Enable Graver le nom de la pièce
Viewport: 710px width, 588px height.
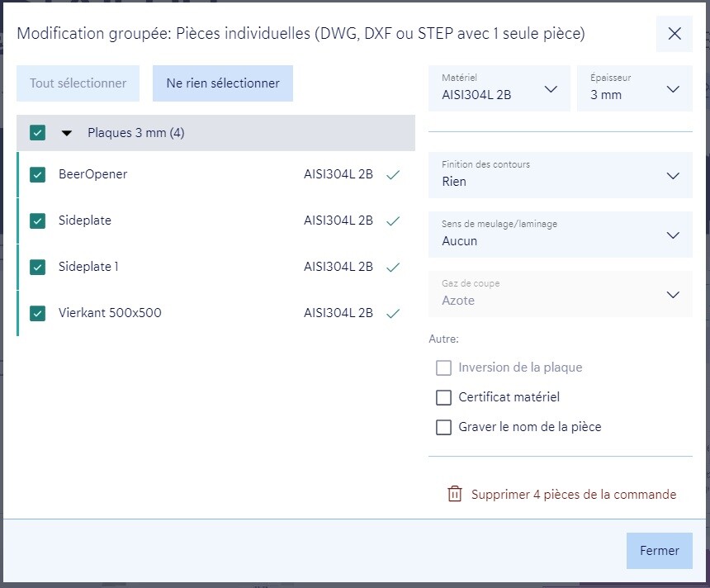click(x=444, y=427)
